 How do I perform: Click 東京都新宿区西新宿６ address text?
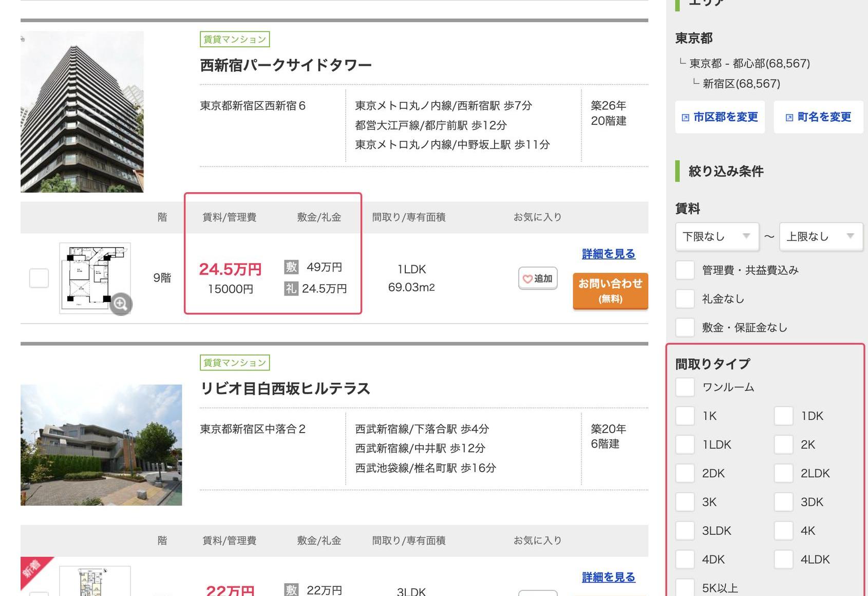coord(253,106)
